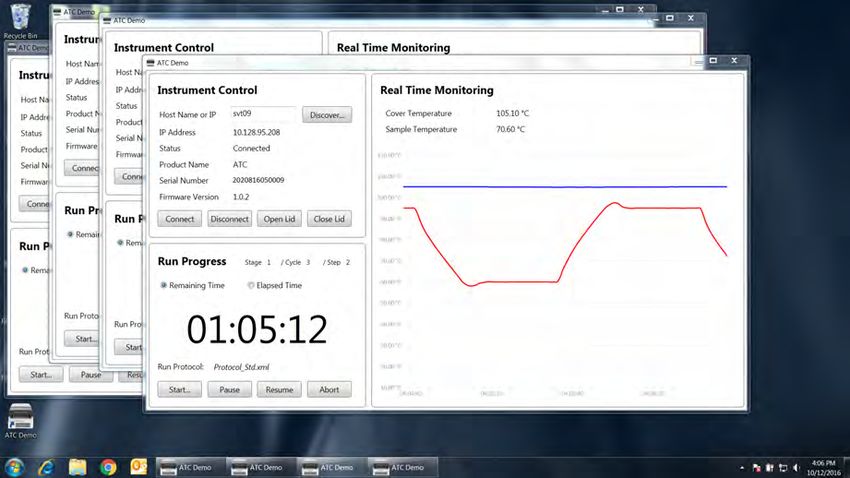
Task: Select the Elapsed Time option
Action: [x=275, y=285]
